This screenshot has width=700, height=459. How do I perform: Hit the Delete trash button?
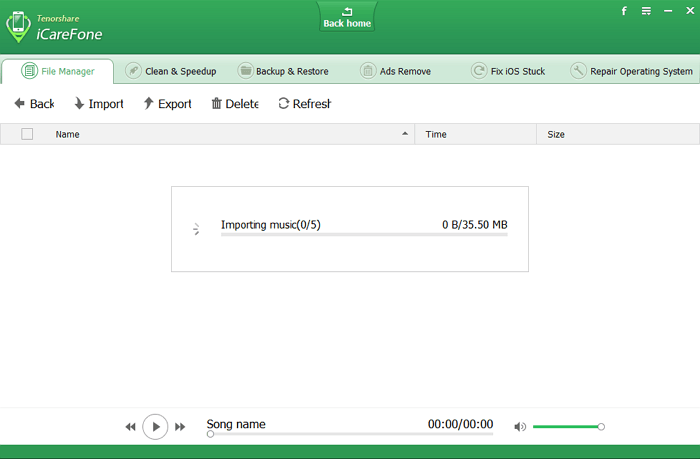tap(234, 104)
